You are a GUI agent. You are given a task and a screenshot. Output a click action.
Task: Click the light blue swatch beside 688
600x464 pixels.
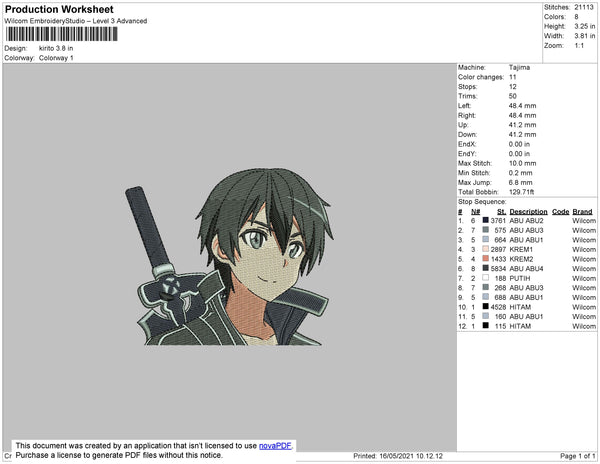[485, 297]
